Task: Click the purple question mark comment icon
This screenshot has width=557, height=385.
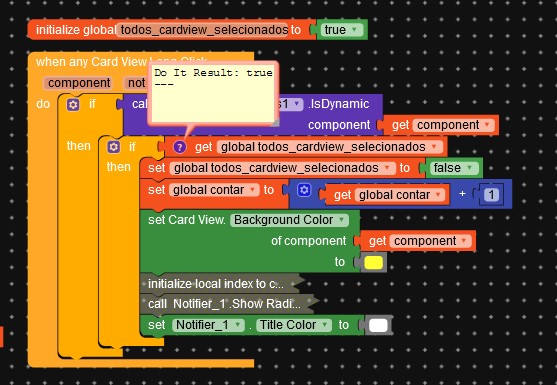Action: 180,147
